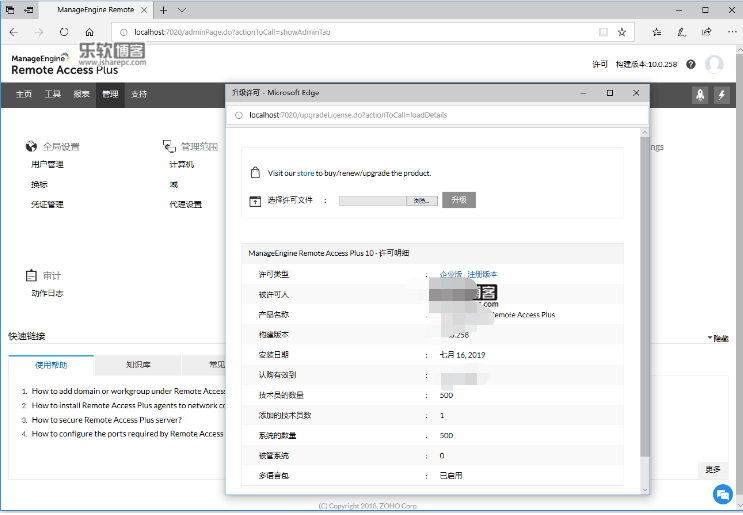Image resolution: width=743 pixels, height=515 pixels.
Task: Open how to configure ports help link
Action: click(127, 434)
